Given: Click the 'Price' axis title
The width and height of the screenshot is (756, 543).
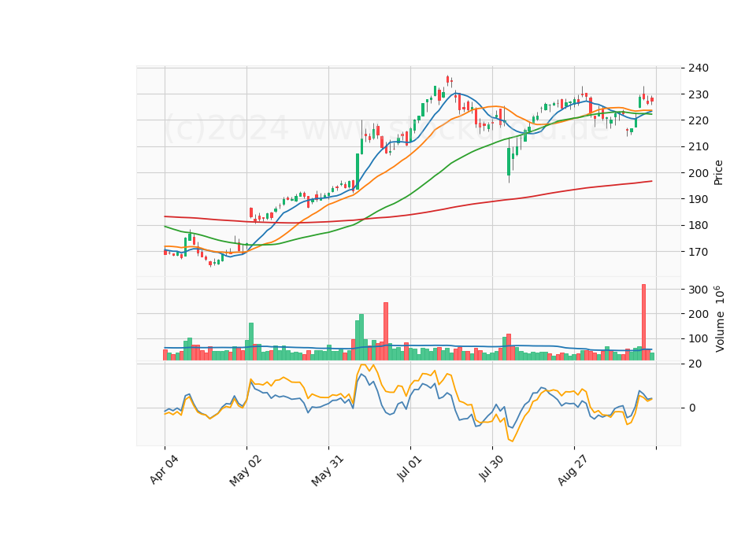Looking at the screenshot, I should tap(718, 172).
